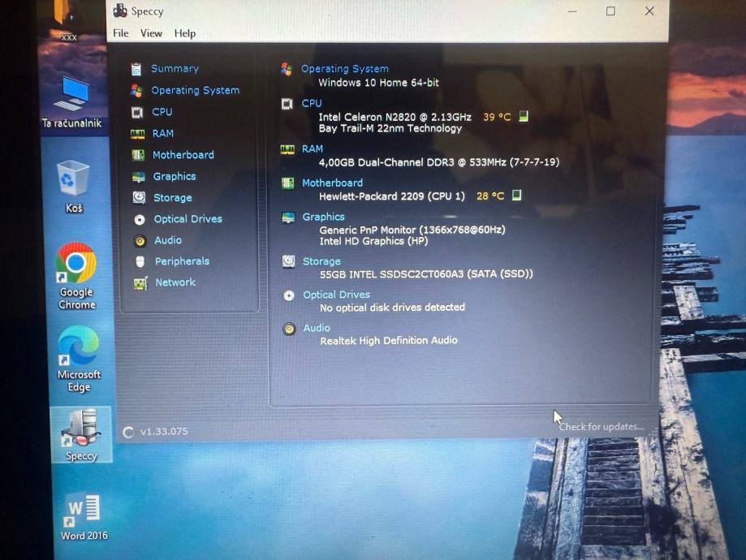Open the File menu
The width and height of the screenshot is (746, 560).
point(120,33)
